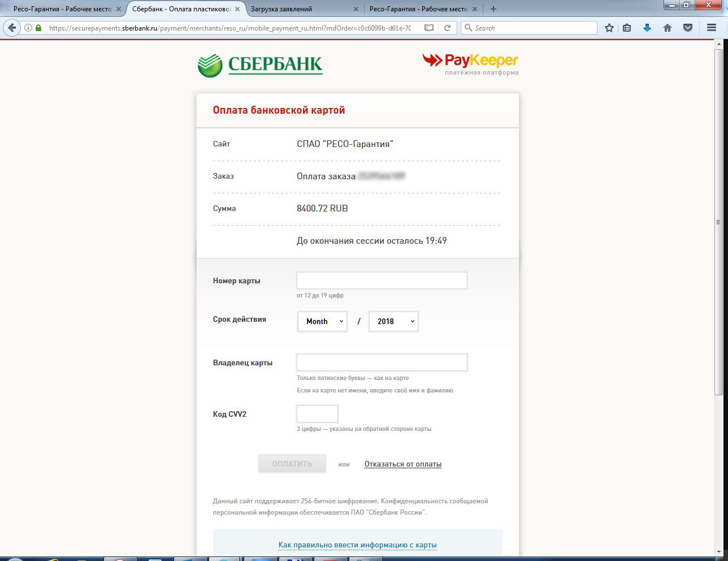The image size is (728, 561).
Task: Click the Оплата банковской картой heading
Action: pos(279,110)
